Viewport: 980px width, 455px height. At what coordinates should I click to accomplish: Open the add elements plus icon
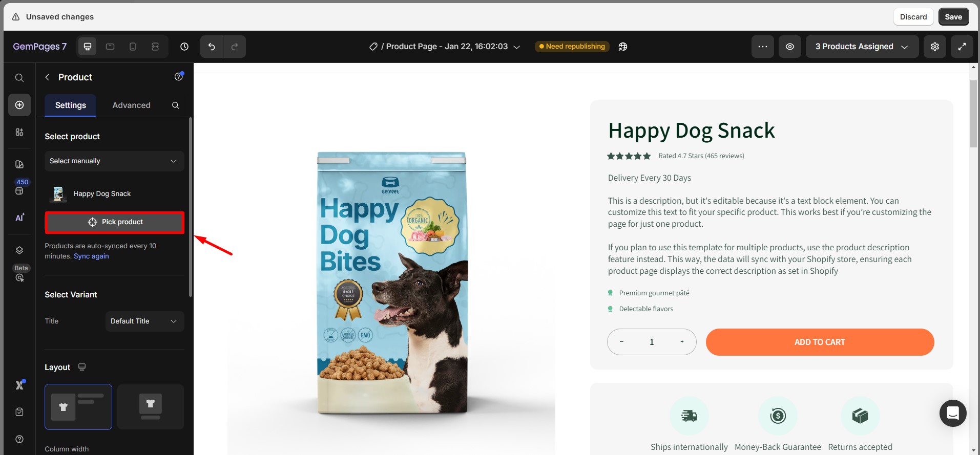pos(19,105)
